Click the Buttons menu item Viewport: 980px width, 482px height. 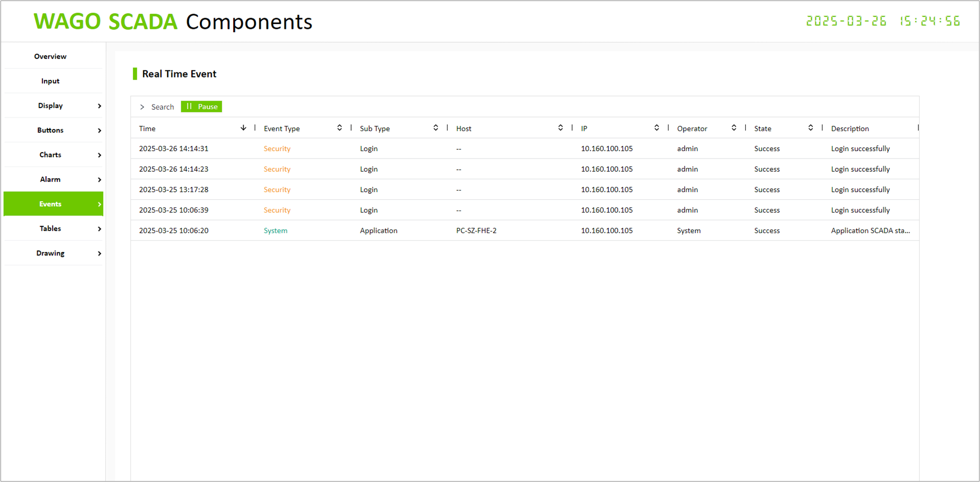pyautogui.click(x=50, y=130)
